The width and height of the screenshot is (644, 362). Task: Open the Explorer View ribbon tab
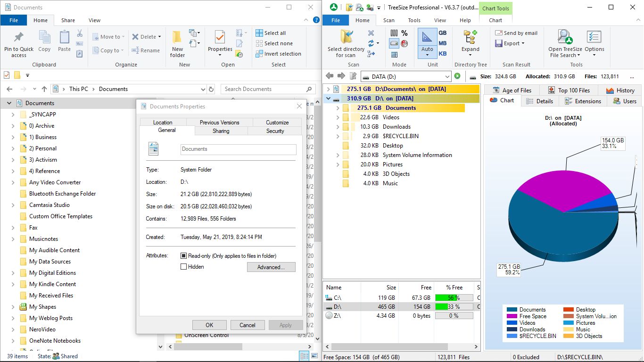[x=94, y=20]
